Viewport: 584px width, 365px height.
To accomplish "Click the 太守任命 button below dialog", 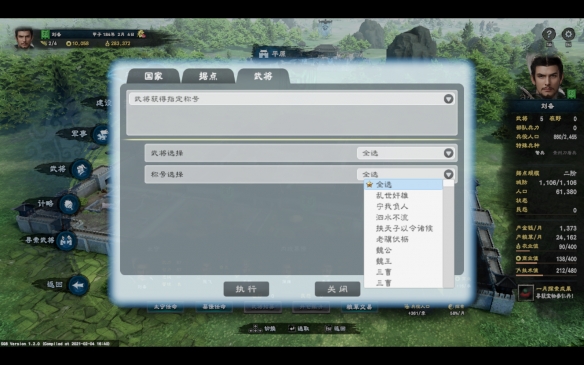I will click(x=165, y=307).
